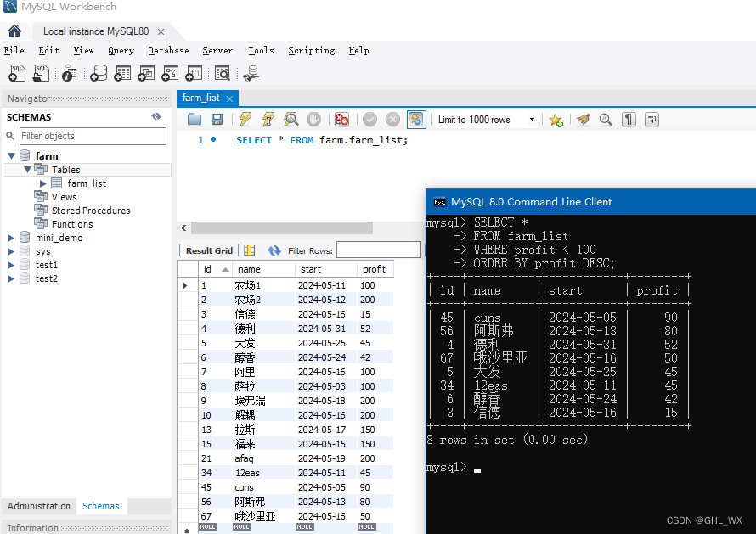Open a SQL script file icon
The image size is (756, 534).
tap(41, 73)
